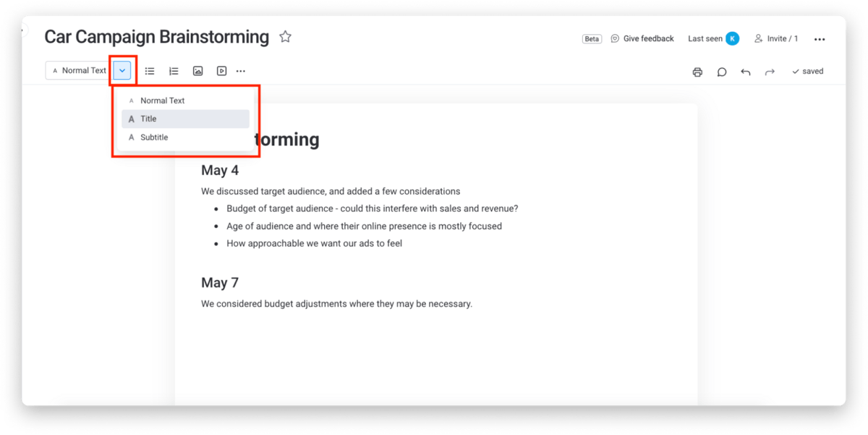Viewport: 868px width, 435px height.
Task: Click Give feedback
Action: click(x=642, y=39)
